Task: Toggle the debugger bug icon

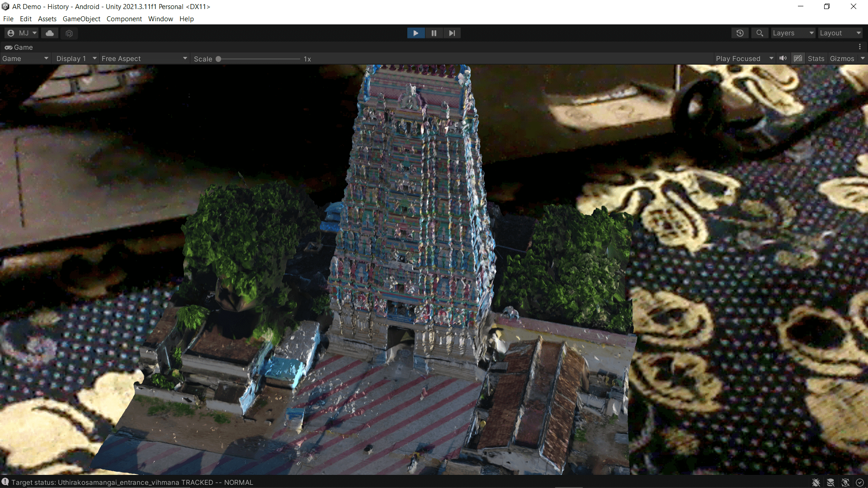Action: coord(816,483)
